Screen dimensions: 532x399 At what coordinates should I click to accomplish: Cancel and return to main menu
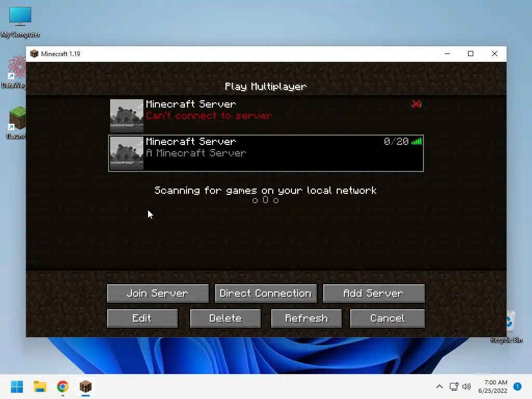[387, 318]
